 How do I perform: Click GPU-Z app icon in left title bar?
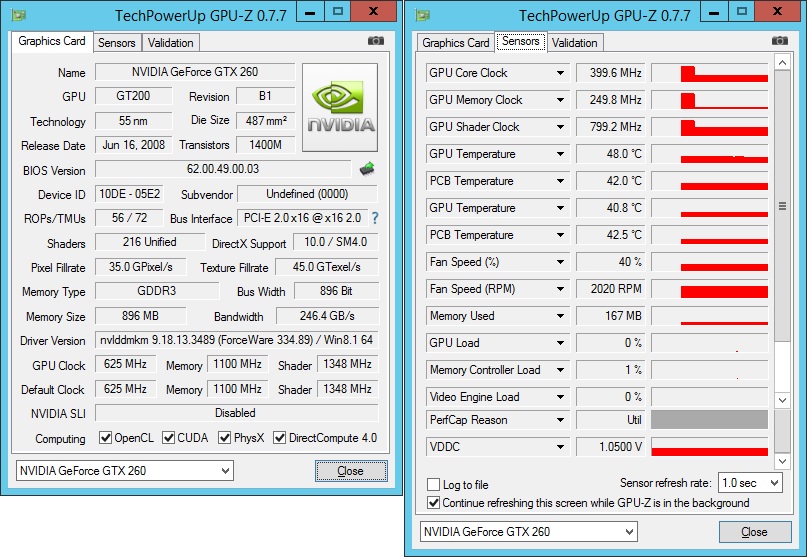pyautogui.click(x=19, y=15)
